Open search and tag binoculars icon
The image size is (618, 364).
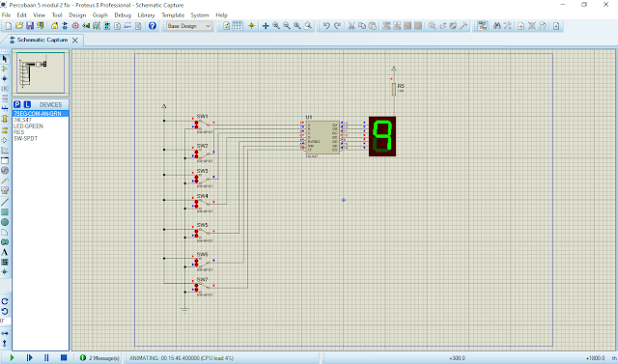point(497,26)
